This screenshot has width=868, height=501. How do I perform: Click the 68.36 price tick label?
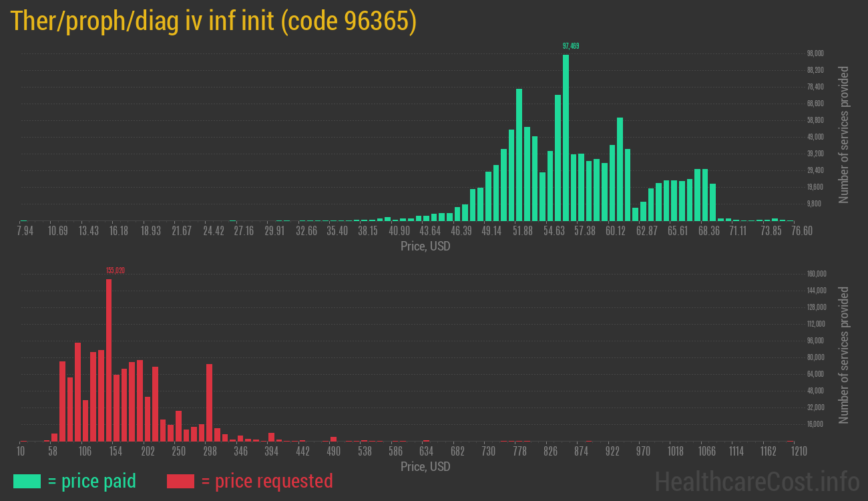coord(708,231)
